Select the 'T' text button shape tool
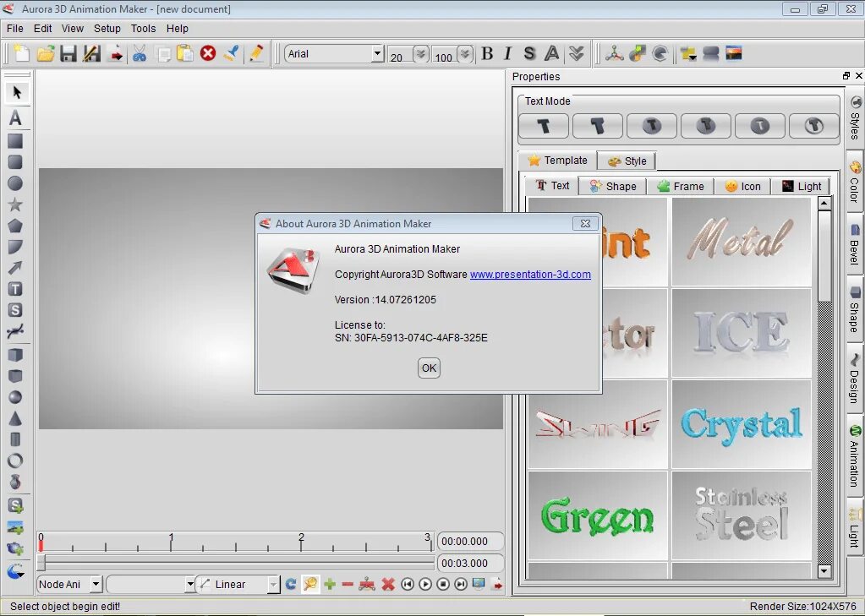Image resolution: width=865 pixels, height=616 pixels. (15, 289)
